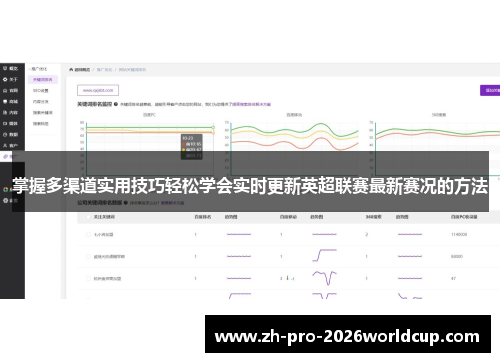The width and height of the screenshot is (500, 362).
Task: Open the 数据 data sidebar icon
Action: tap(5, 134)
